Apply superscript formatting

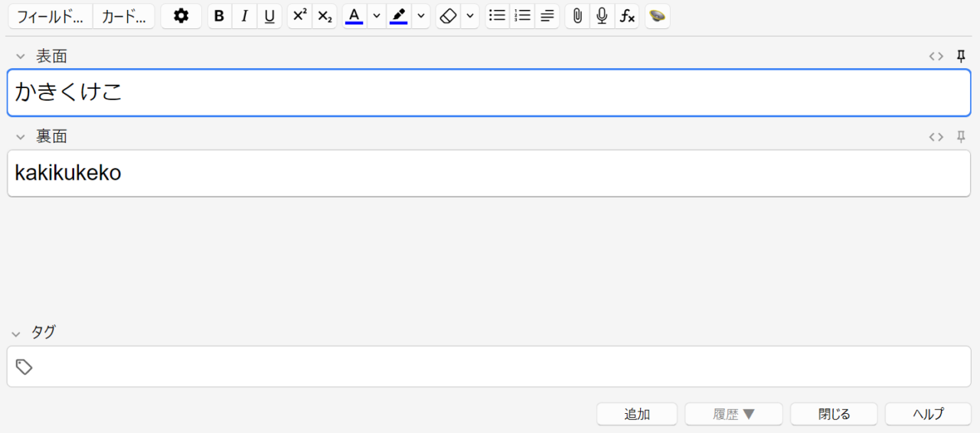coord(299,16)
